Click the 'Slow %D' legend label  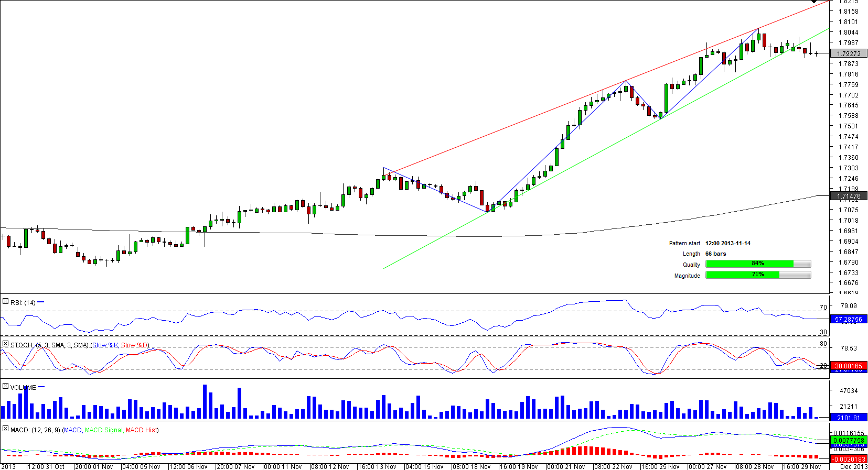[134, 345]
